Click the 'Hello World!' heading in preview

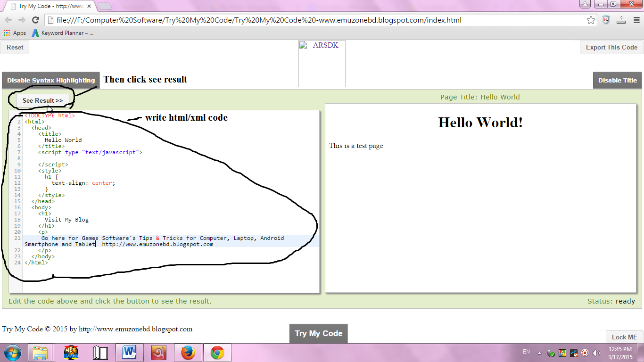tap(480, 122)
